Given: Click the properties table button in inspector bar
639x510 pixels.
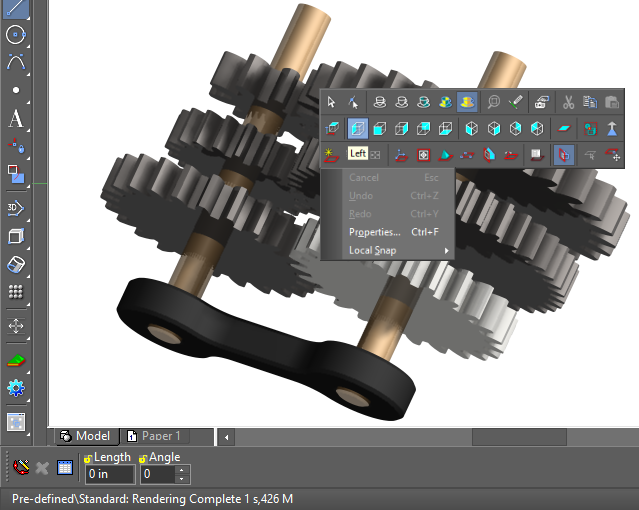Looking at the screenshot, I should (x=65, y=467).
